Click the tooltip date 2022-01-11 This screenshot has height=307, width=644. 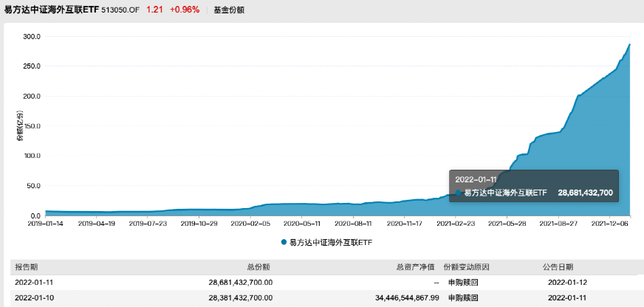coord(476,180)
